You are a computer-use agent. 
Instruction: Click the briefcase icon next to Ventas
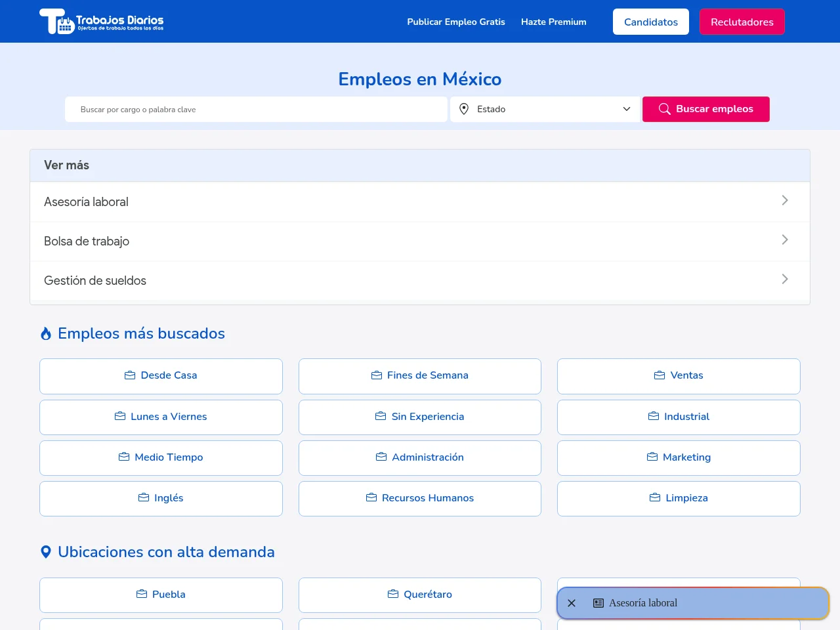click(660, 375)
